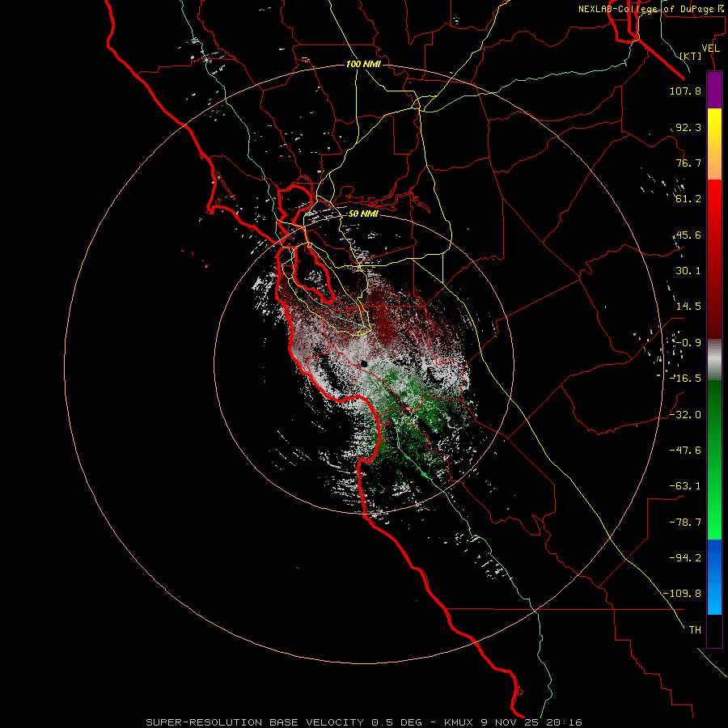
Task: Select the 107.8 scale value
Action: click(x=685, y=91)
